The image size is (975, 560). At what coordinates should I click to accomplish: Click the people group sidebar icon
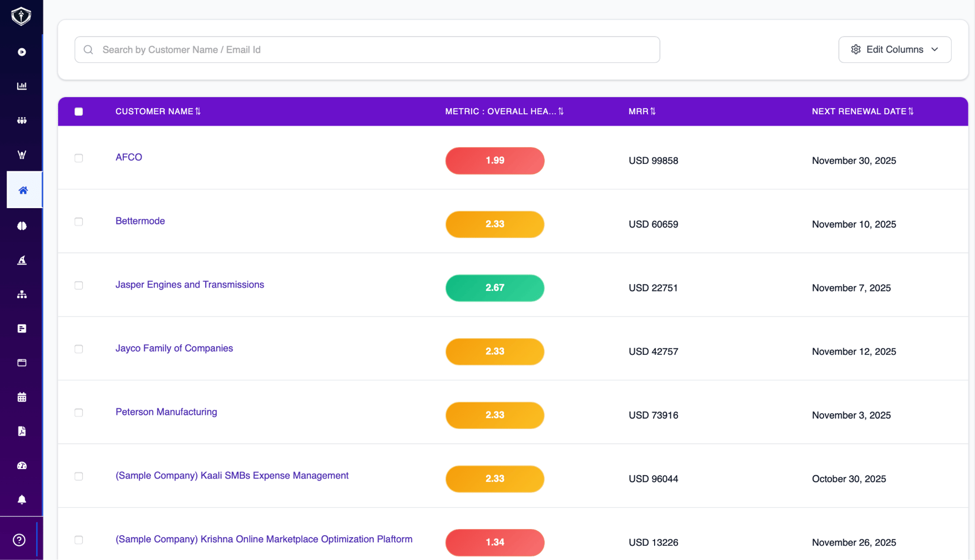click(x=22, y=120)
